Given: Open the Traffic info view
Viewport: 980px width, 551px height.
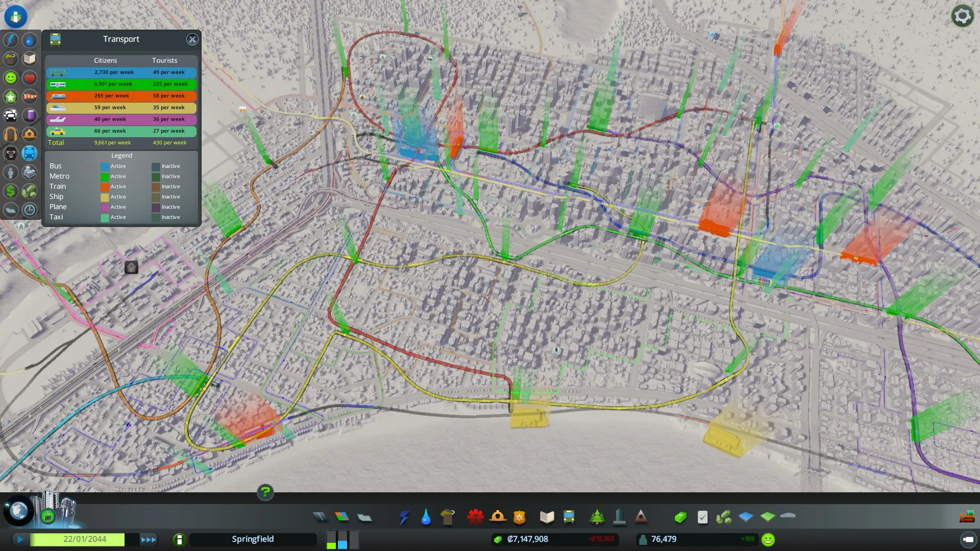Looking at the screenshot, I should click(11, 115).
